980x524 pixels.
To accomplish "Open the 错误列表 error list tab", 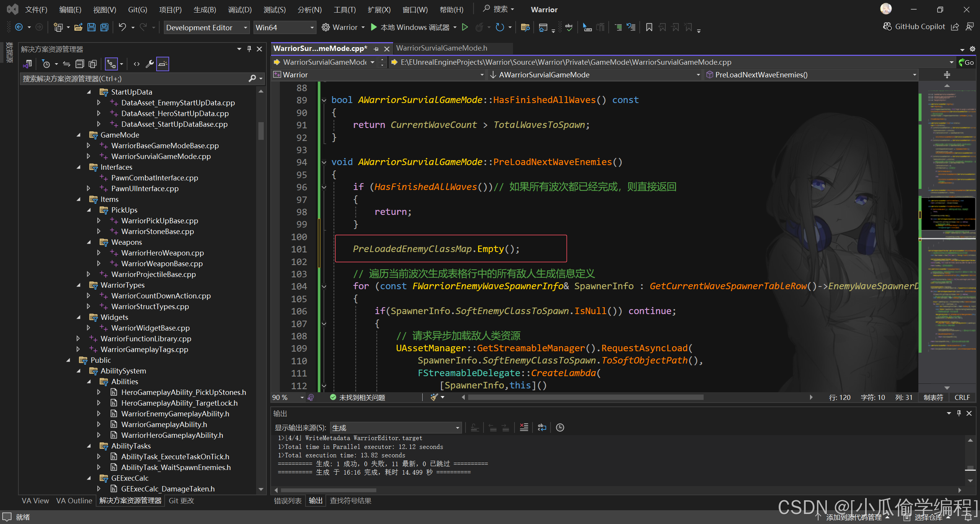I will point(287,501).
